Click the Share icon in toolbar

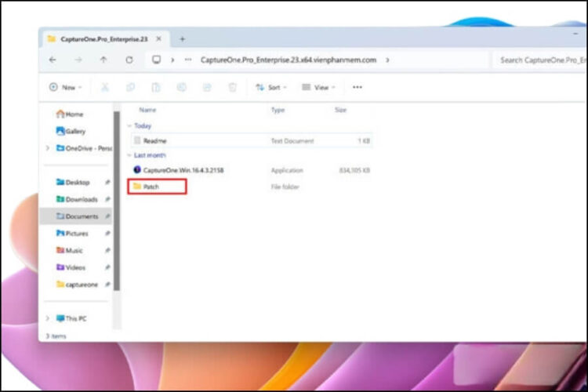(x=207, y=87)
